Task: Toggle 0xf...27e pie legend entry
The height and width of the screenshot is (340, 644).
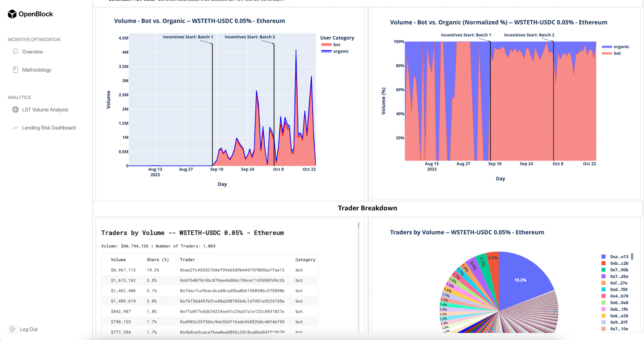Action: pyautogui.click(x=614, y=283)
